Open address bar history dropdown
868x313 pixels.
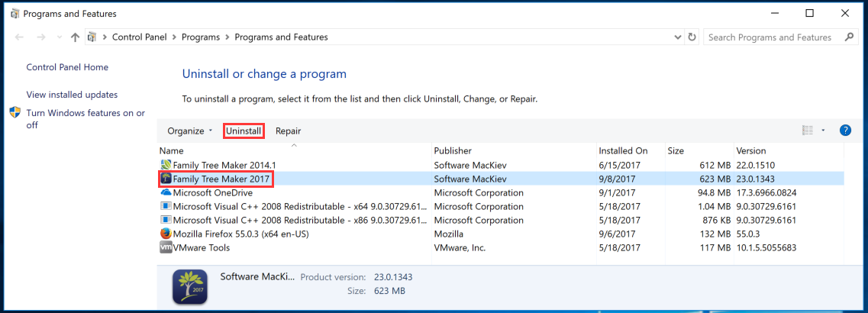tap(678, 37)
